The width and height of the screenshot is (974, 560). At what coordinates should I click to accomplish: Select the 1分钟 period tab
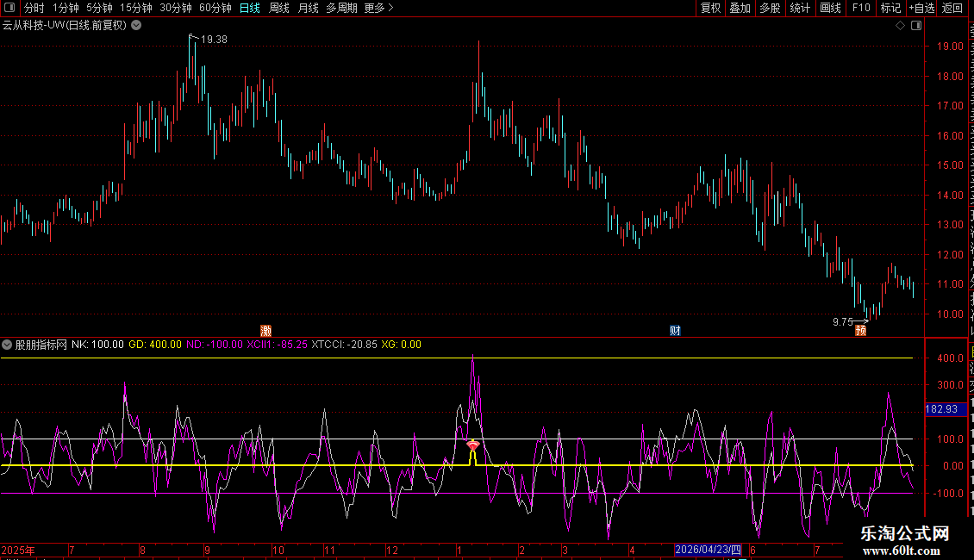[x=66, y=8]
